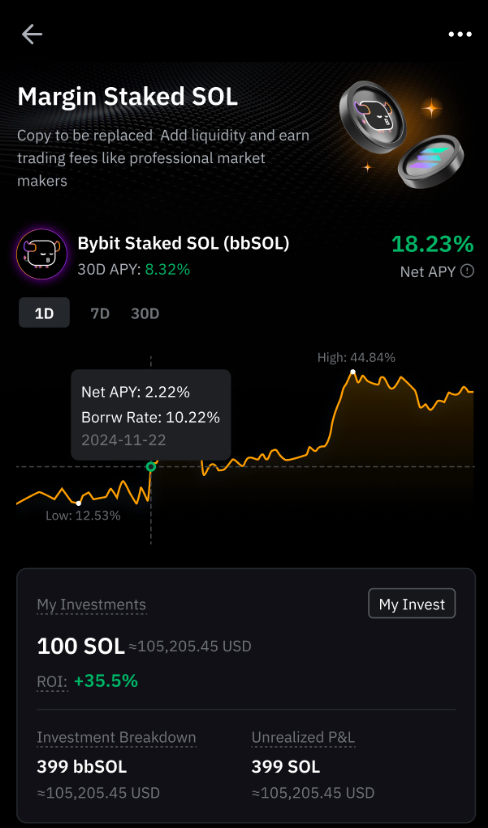
Task: Open the Net APY info icon
Action: tap(467, 271)
